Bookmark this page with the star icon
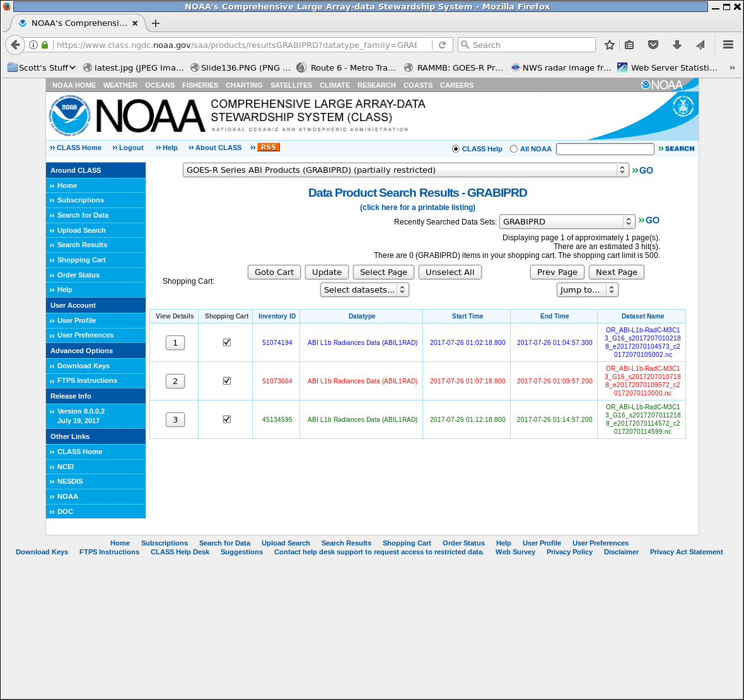The image size is (744, 700). 609,45
